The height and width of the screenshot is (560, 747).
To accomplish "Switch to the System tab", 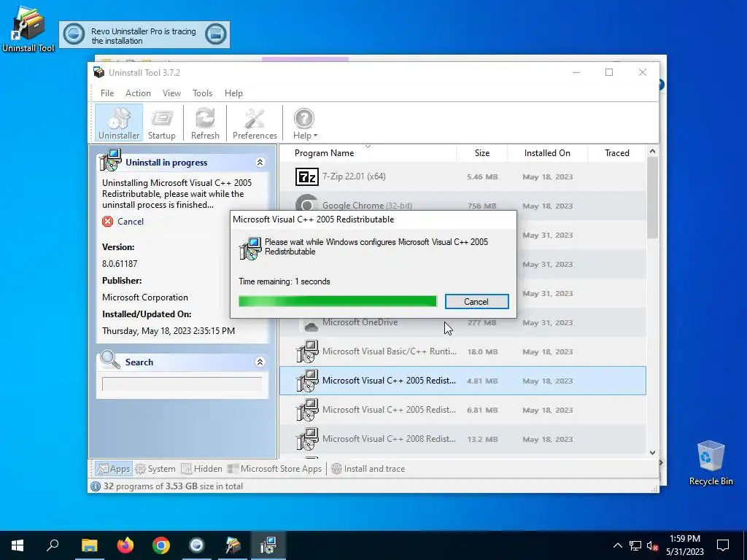I will click(155, 469).
